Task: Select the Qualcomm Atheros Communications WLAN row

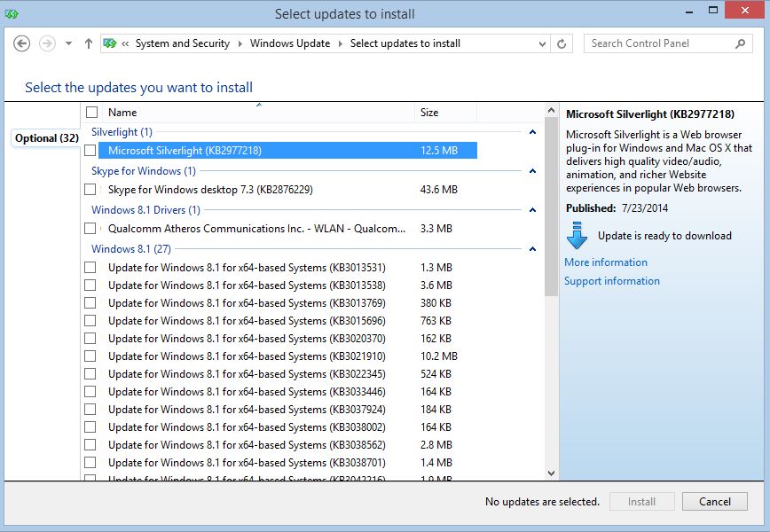Action: [287, 228]
